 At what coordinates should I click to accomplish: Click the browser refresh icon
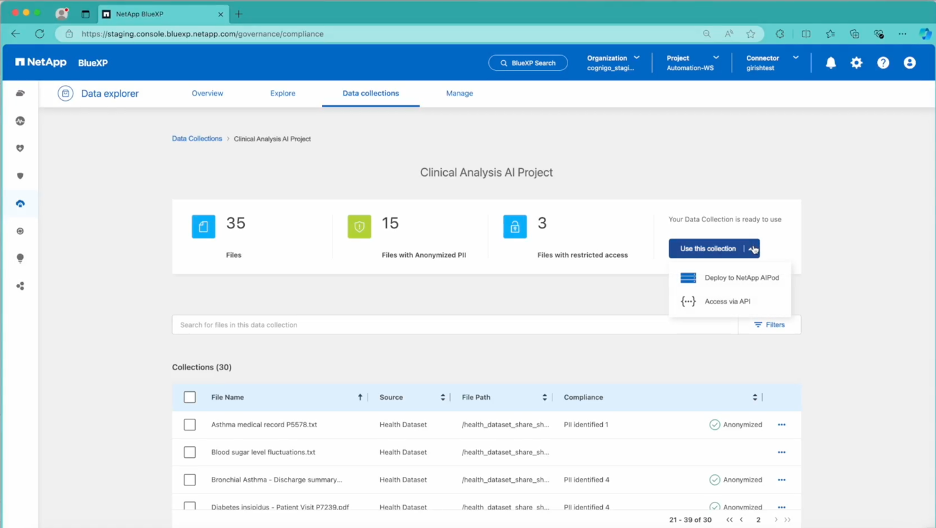[x=40, y=34]
